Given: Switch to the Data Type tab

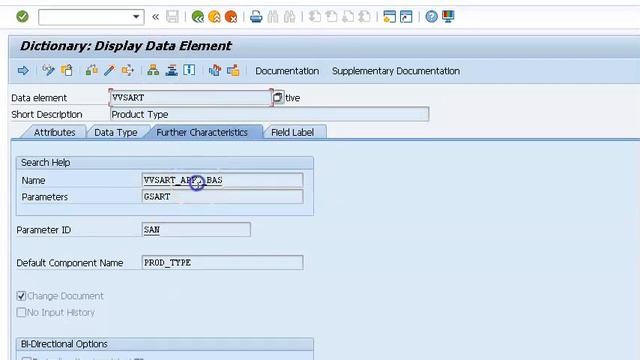Looking at the screenshot, I should point(116,133).
